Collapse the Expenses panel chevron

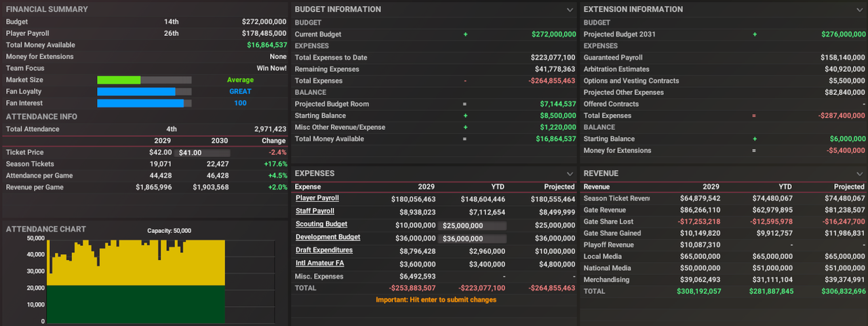[x=570, y=174]
